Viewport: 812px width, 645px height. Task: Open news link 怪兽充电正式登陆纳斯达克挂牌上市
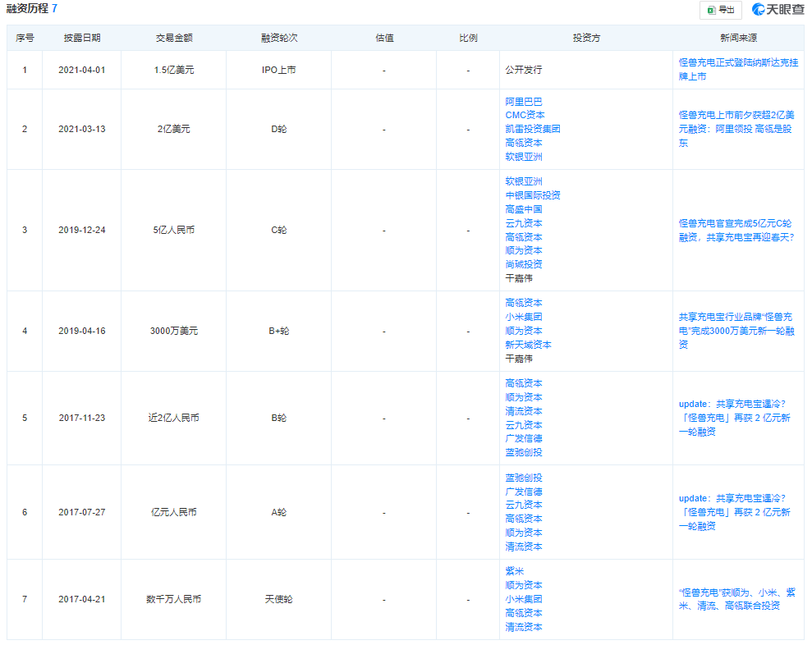(x=738, y=70)
